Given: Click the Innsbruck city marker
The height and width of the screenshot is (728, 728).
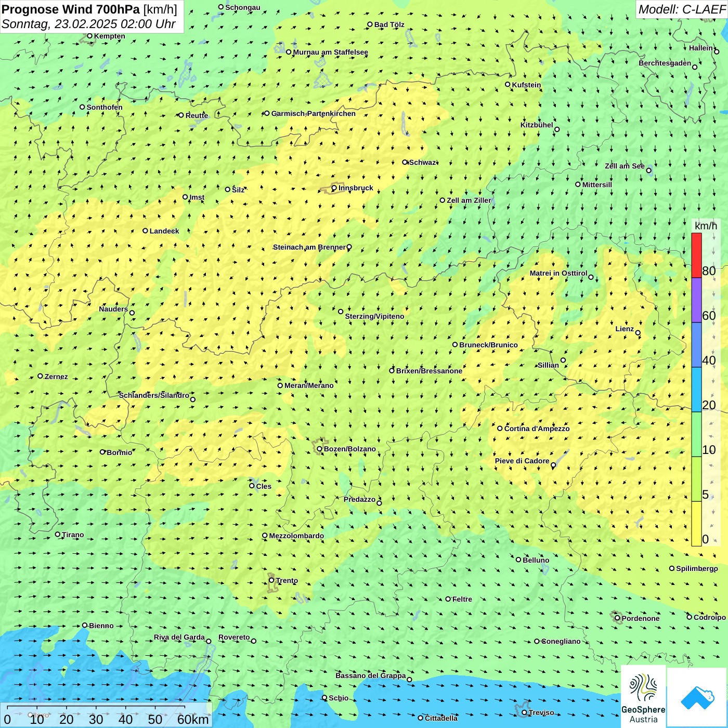Looking at the screenshot, I should [334, 188].
